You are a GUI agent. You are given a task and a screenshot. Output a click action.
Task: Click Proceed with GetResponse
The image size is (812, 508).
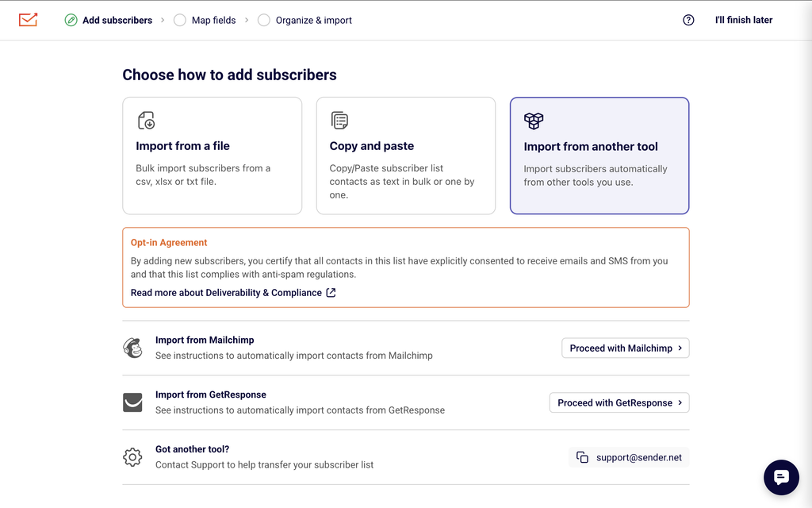pyautogui.click(x=619, y=402)
